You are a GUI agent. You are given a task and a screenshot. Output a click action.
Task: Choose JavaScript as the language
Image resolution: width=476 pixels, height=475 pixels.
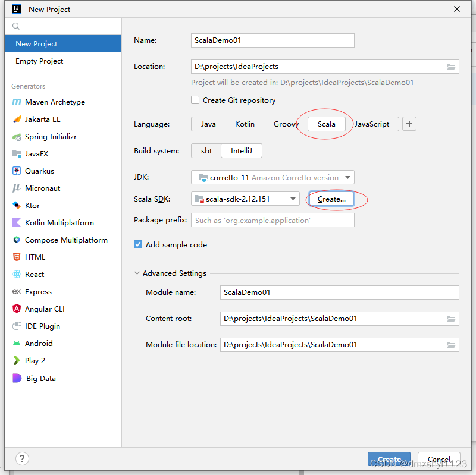[372, 124]
